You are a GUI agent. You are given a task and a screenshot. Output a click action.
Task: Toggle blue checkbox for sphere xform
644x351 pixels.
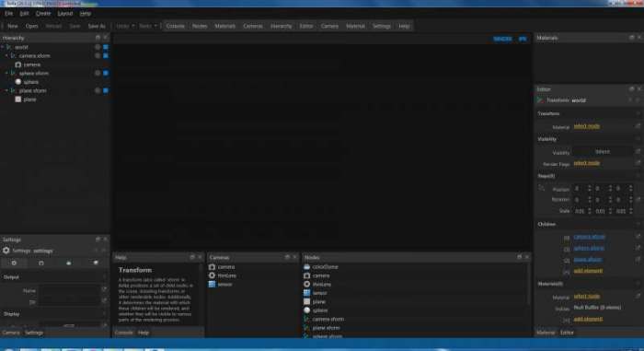[x=106, y=73]
